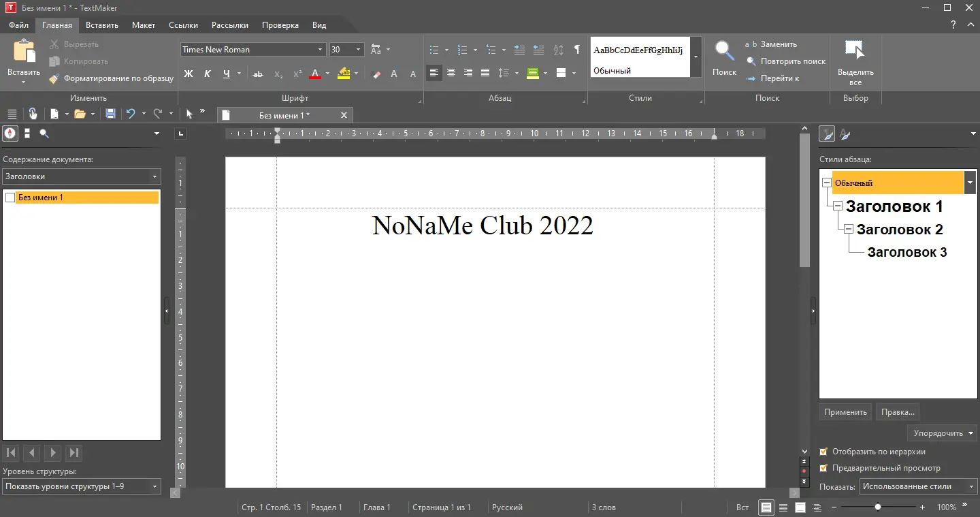Open the Times New Roman font dropdown

[x=321, y=50]
